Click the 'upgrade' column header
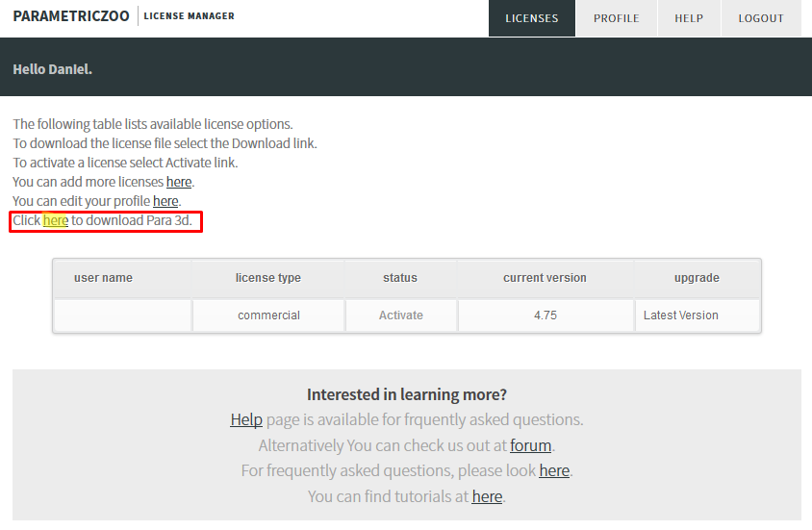Screen dimensions: 812x530 698,278
